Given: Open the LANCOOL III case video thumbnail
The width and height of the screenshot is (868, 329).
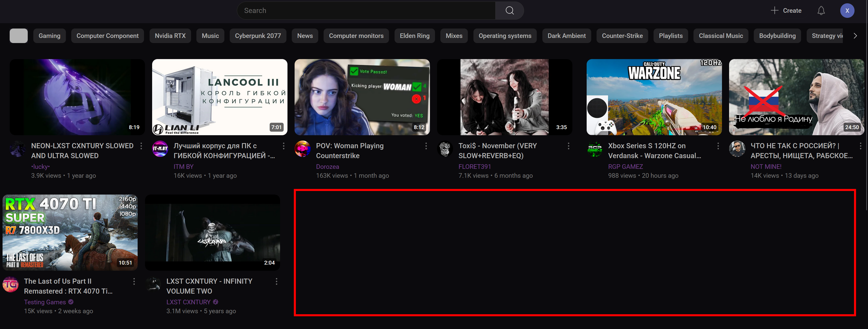Looking at the screenshot, I should click(x=220, y=97).
